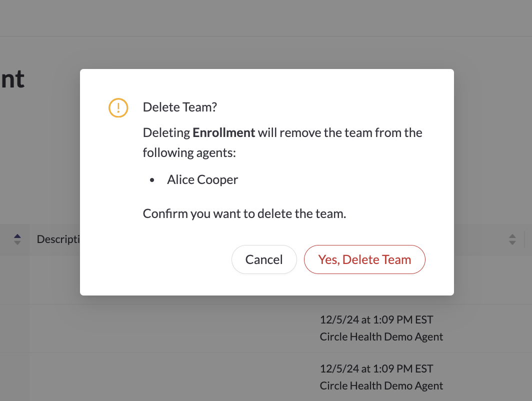The image size is (532, 401).
Task: Click the bullet point before Alice Cooper
Action: [152, 180]
